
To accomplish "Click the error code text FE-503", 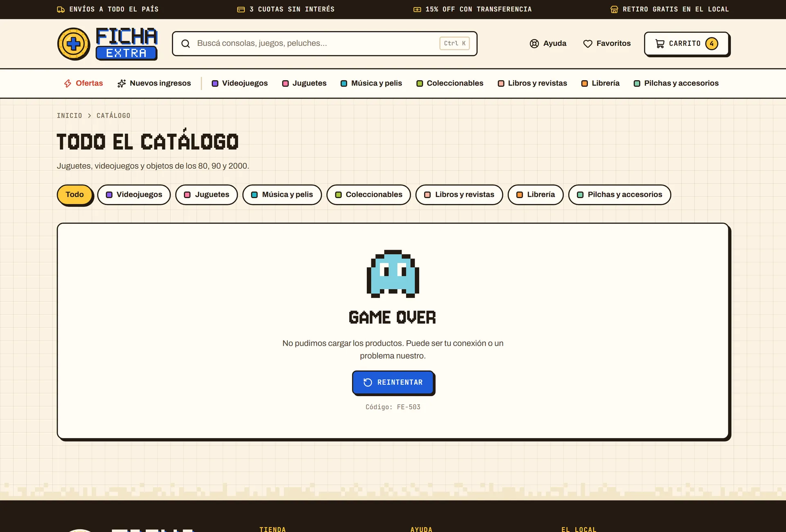I will pos(409,407).
